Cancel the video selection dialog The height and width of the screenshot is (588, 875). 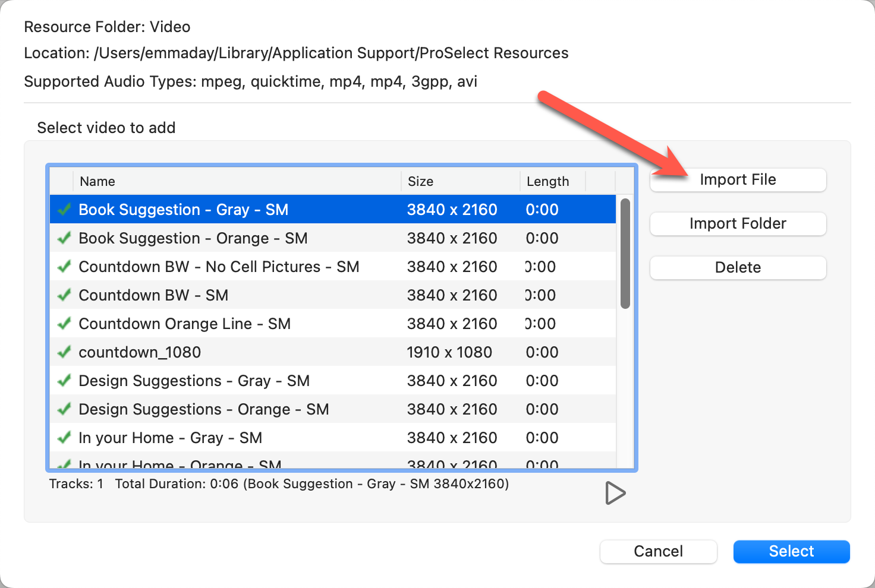[x=658, y=551]
